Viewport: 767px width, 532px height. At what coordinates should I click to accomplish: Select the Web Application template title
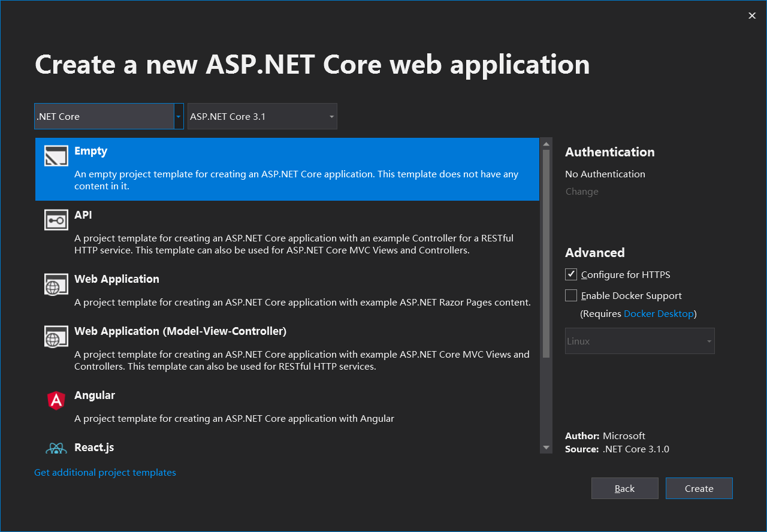117,279
